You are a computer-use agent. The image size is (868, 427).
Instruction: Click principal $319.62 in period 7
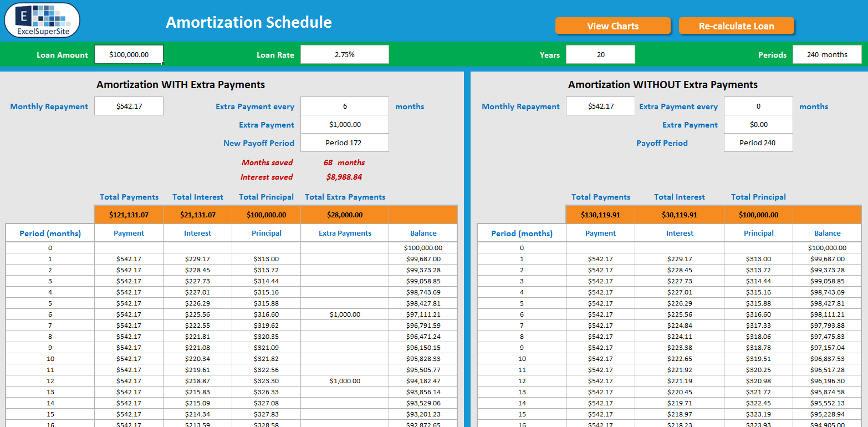point(267,326)
